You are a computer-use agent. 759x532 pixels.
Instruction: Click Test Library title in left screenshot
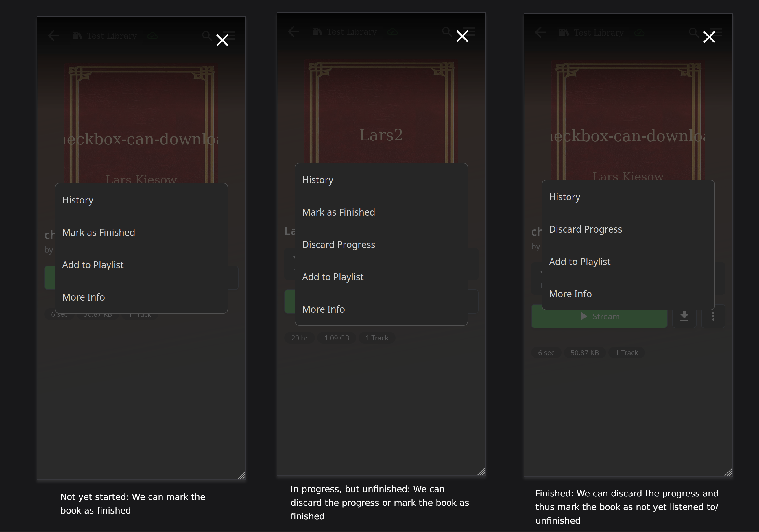tap(112, 36)
